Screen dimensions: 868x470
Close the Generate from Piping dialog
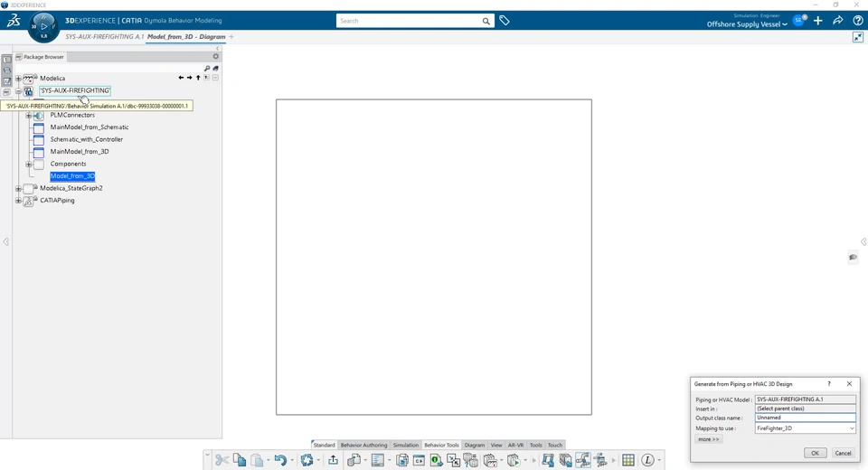pyautogui.click(x=849, y=383)
